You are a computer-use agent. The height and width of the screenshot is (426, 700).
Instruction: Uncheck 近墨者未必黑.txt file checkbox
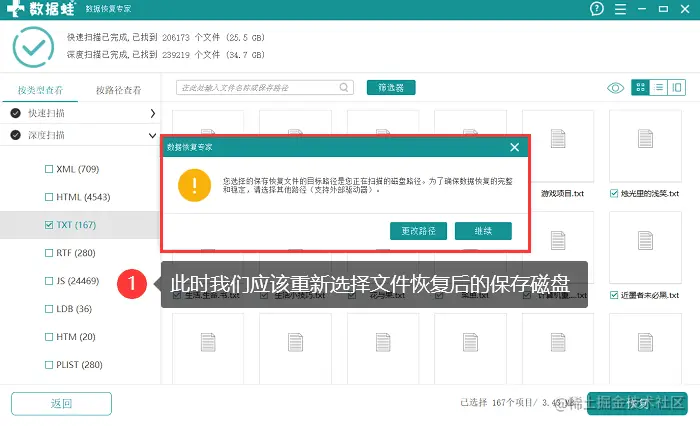(614, 295)
